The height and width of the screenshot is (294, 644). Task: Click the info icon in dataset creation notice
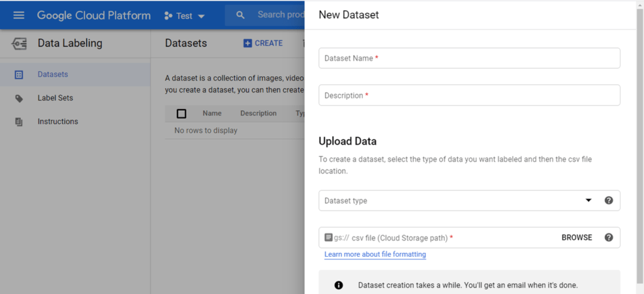tap(338, 285)
